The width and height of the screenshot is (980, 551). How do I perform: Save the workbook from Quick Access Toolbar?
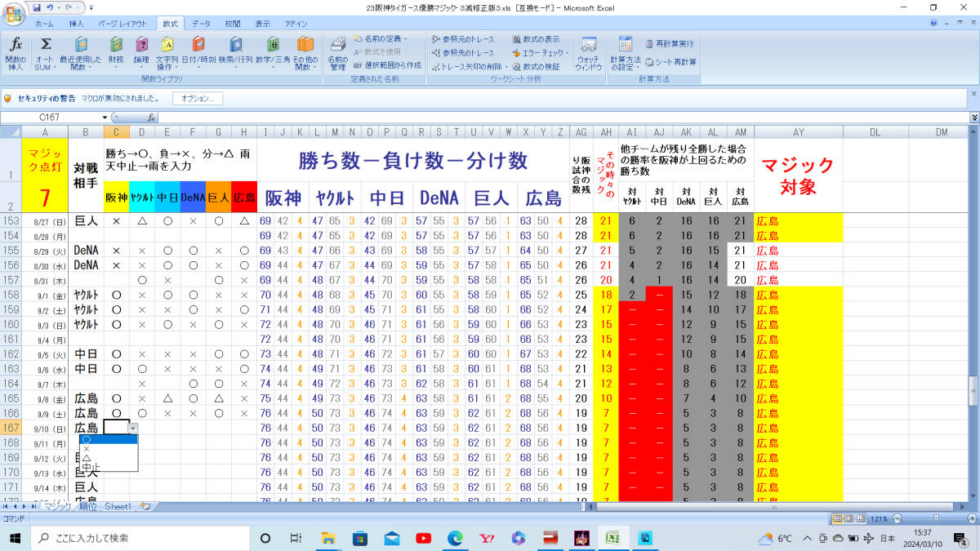(37, 7)
